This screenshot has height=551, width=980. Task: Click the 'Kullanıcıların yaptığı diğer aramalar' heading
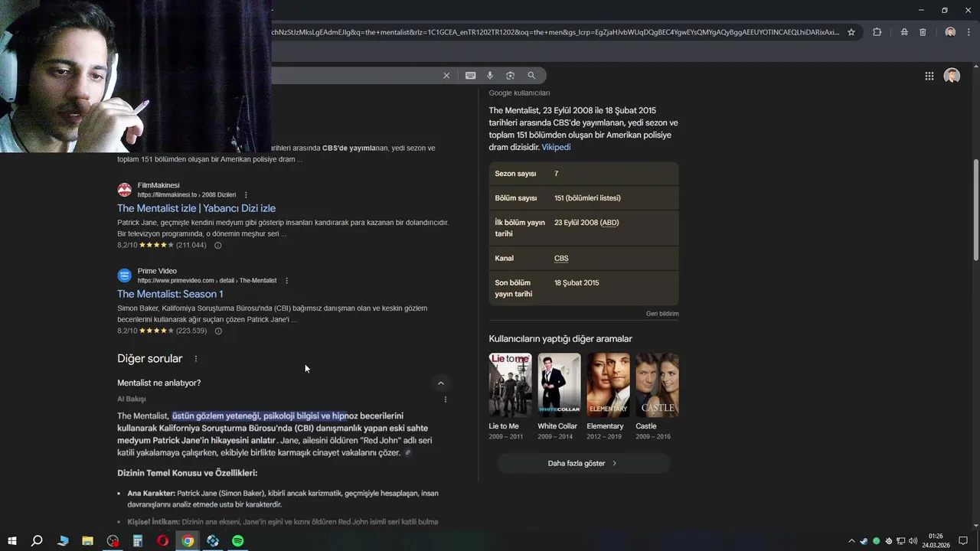tap(560, 339)
